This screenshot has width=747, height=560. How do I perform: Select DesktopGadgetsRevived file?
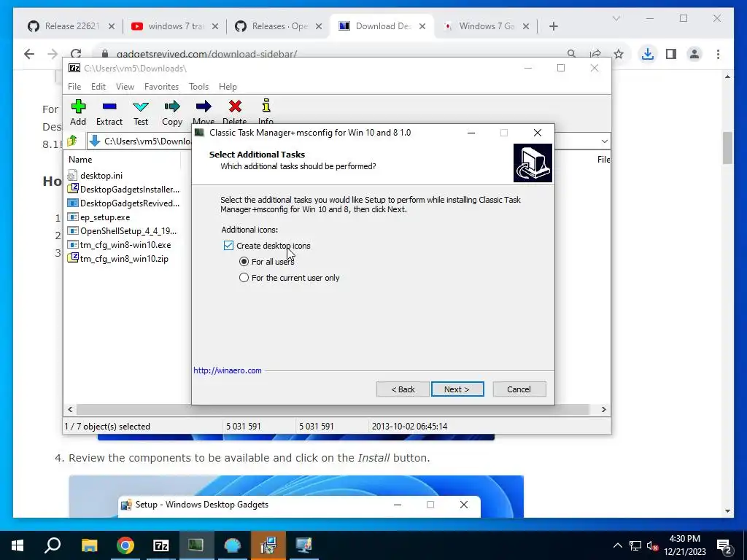pos(124,203)
